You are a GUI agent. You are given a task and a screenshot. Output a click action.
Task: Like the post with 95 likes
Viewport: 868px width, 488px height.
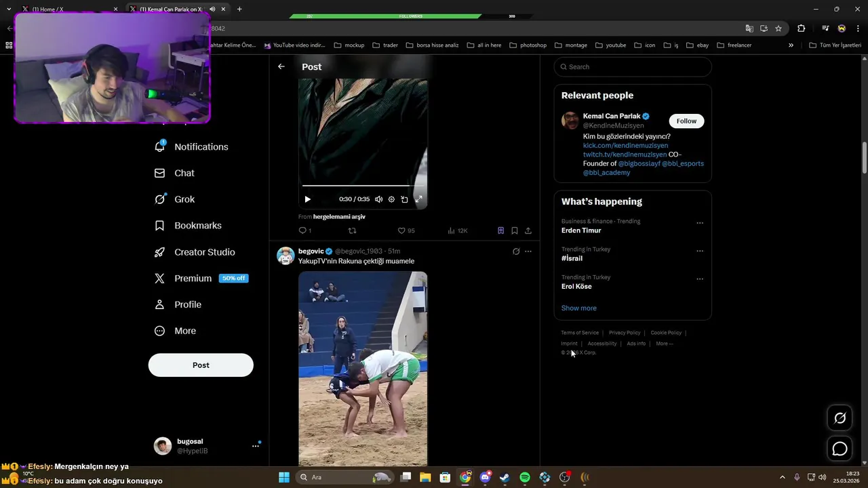(x=406, y=230)
